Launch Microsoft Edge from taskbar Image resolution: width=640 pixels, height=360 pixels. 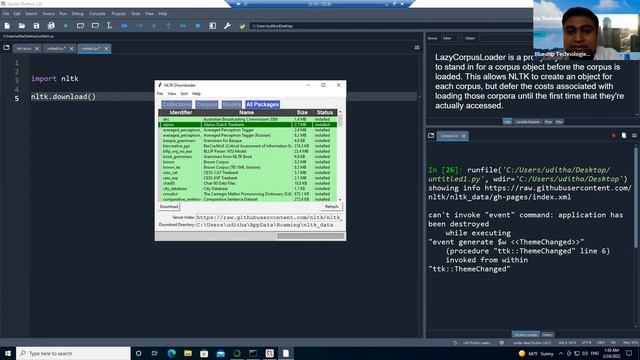coord(171,353)
